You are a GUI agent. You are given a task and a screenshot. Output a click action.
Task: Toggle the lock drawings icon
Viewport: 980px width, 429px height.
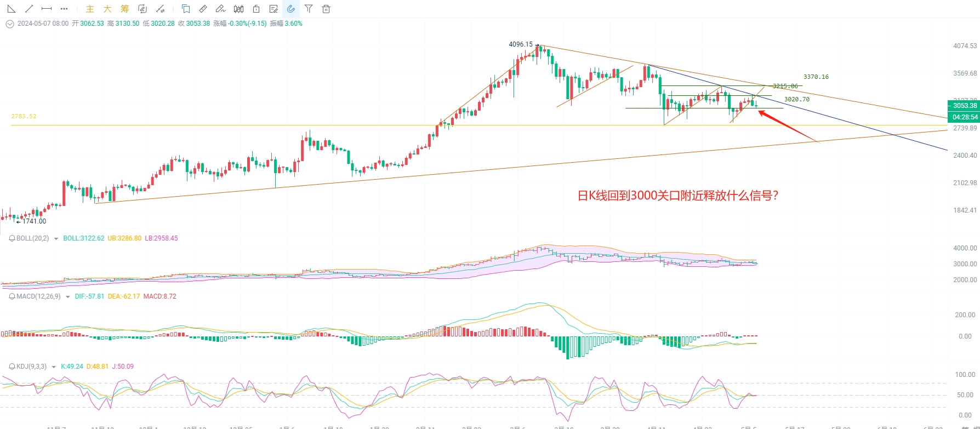pyautogui.click(x=256, y=9)
